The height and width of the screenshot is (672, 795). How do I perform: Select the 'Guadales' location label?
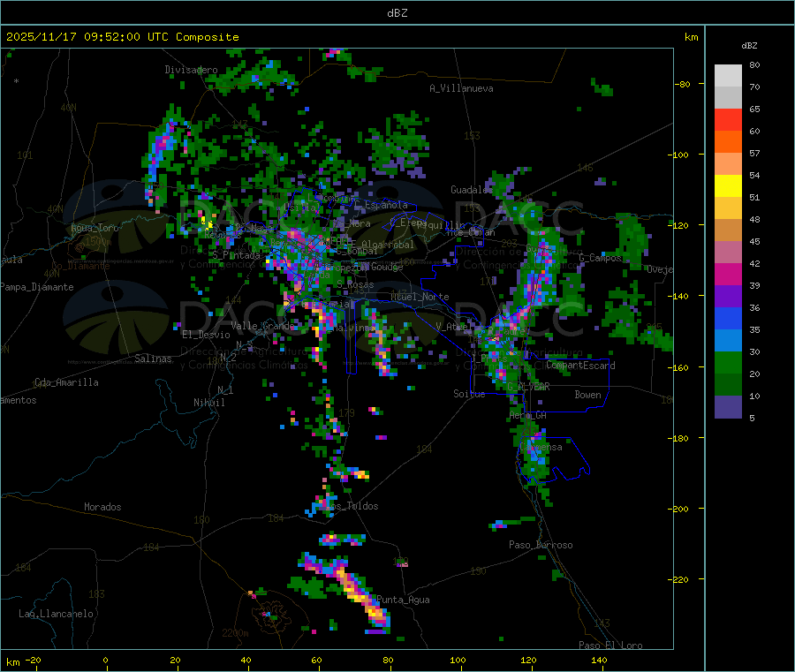472,190
